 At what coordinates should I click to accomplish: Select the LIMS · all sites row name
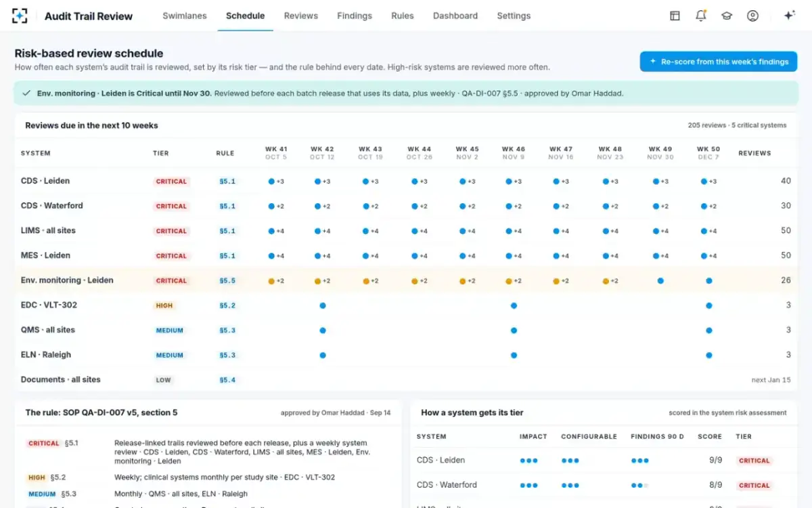click(x=48, y=230)
